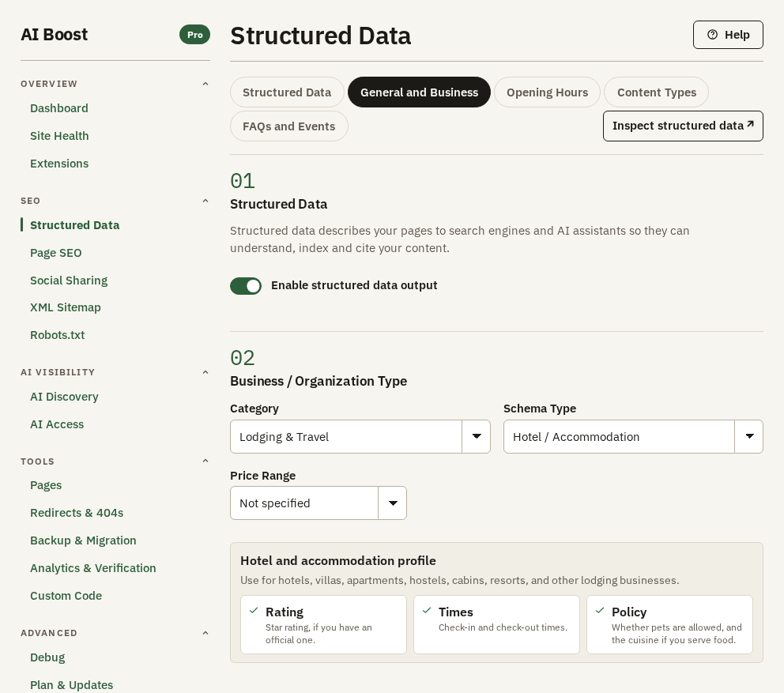Open Extensions in the sidebar
784x693 pixels.
[59, 164]
